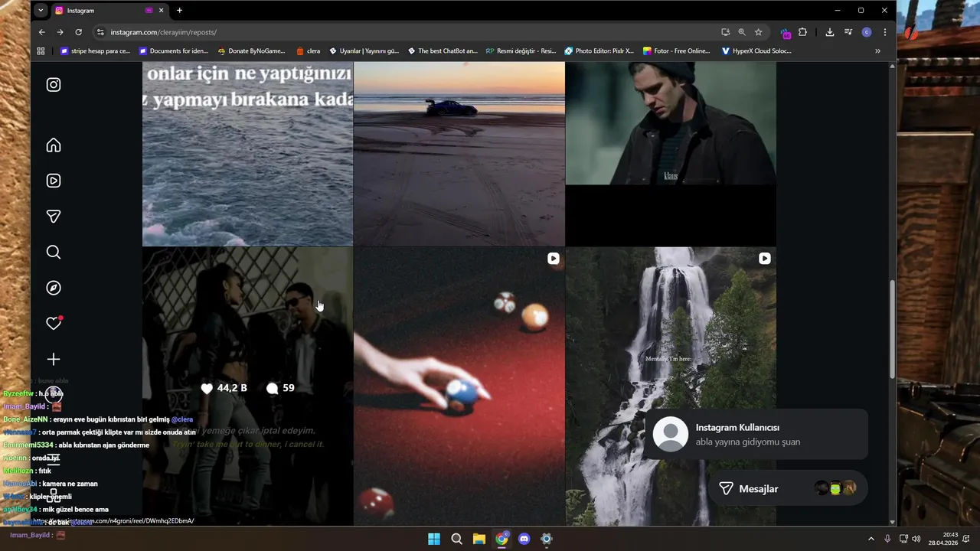
Task: Open the car on beach sunset post
Action: [x=459, y=154]
